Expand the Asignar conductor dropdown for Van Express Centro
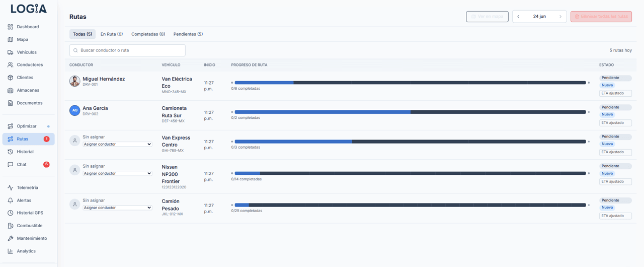Screen dimensions: 644x267 [x=117, y=144]
